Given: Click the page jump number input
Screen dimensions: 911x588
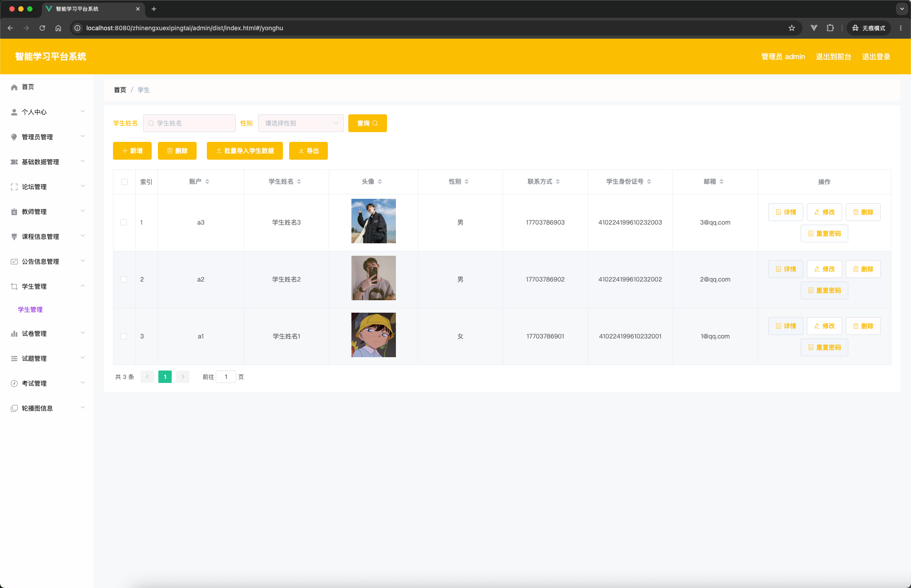Looking at the screenshot, I should [226, 377].
